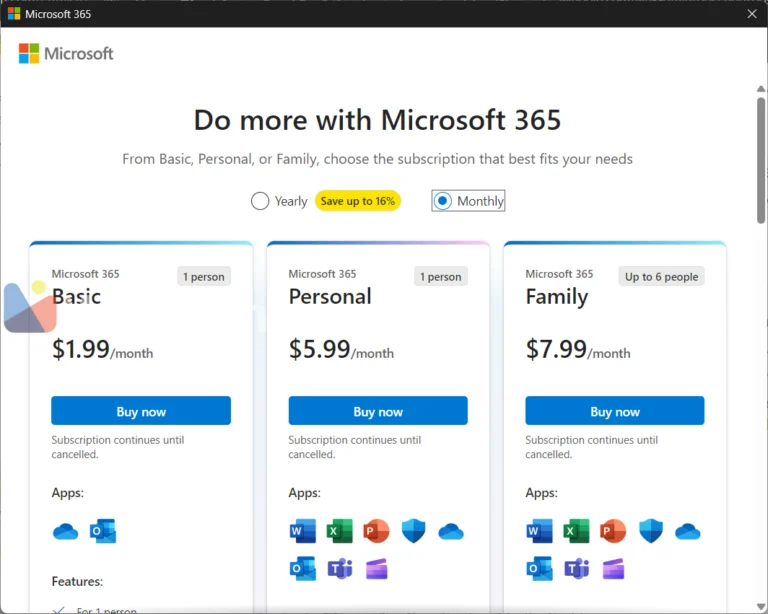Click the 'Apps:' label in Family card
This screenshot has height=614, width=768.
[542, 493]
